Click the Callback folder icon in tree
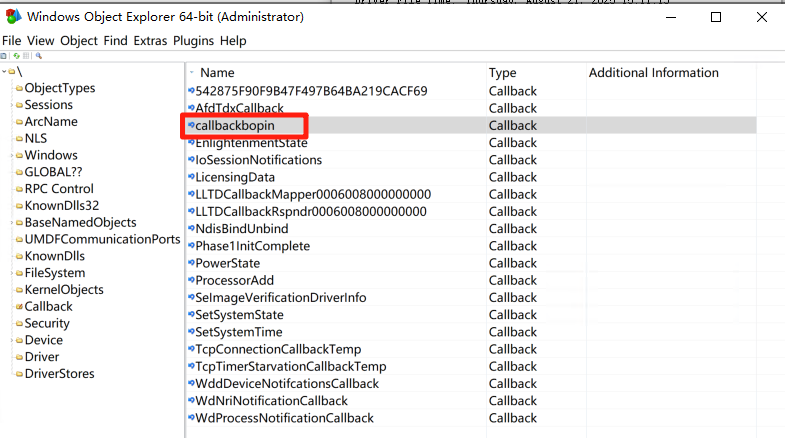Viewport: 785px width, 438px height. click(19, 307)
